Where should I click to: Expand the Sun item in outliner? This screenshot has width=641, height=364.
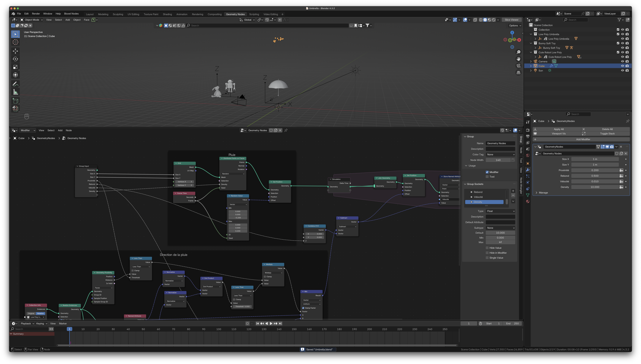click(531, 70)
